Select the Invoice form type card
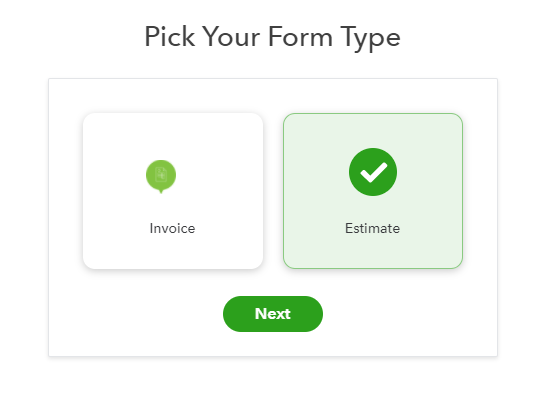Screen dimensions: 554x397 pyautogui.click(x=173, y=191)
